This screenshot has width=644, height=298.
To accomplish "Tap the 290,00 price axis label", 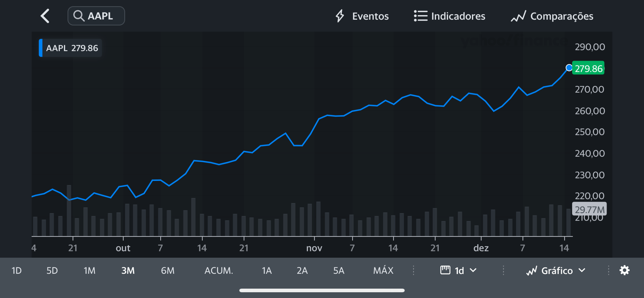I will (x=590, y=47).
